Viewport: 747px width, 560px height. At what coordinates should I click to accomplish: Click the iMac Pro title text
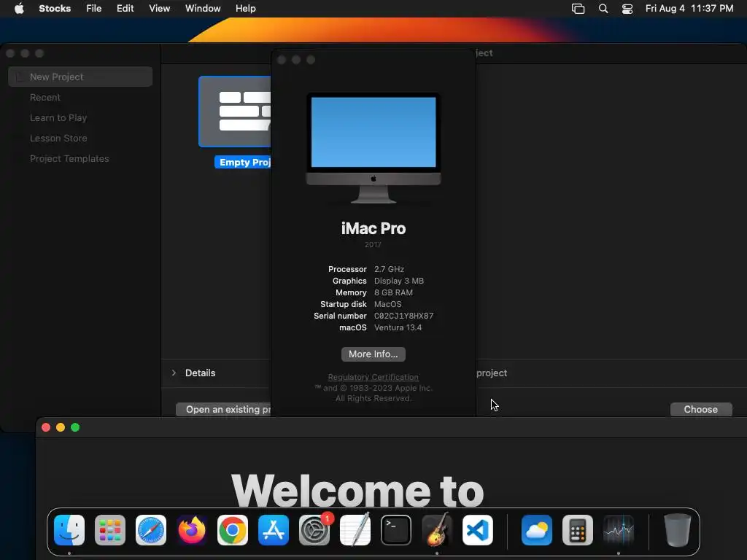click(x=373, y=228)
